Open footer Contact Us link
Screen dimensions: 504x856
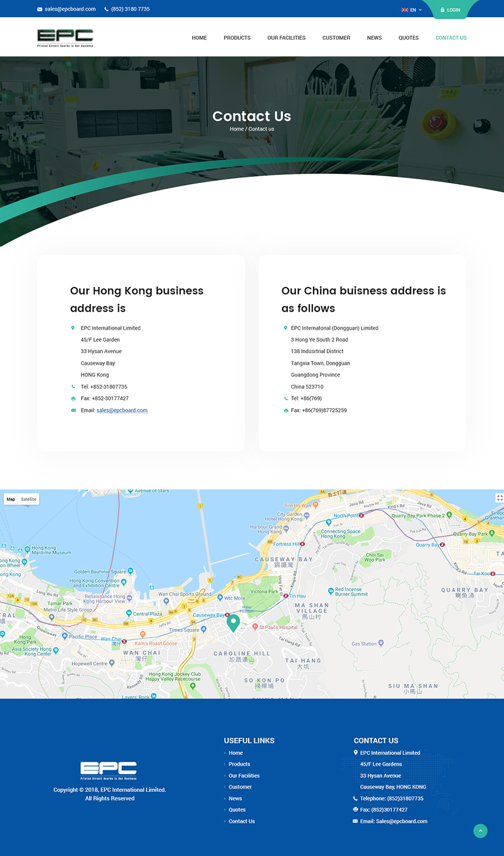click(x=242, y=821)
